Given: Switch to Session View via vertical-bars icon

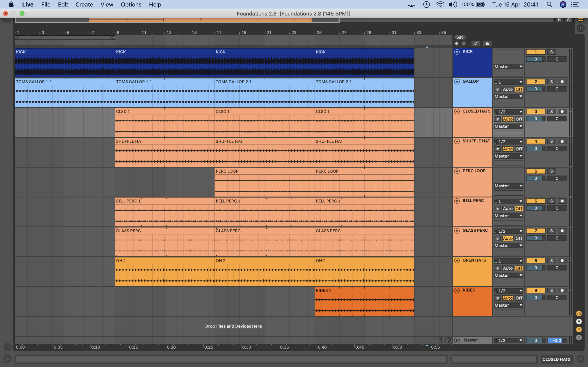Looking at the screenshot, I should tap(580, 28).
